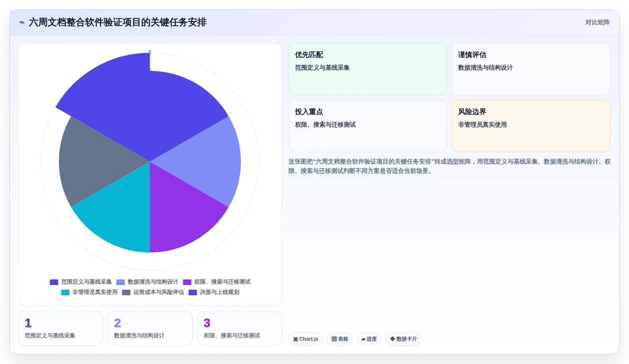The height and width of the screenshot is (364, 629).
Task: Click the page title 六周文档整合软件验证项目的关键任务安排
Action: click(117, 22)
